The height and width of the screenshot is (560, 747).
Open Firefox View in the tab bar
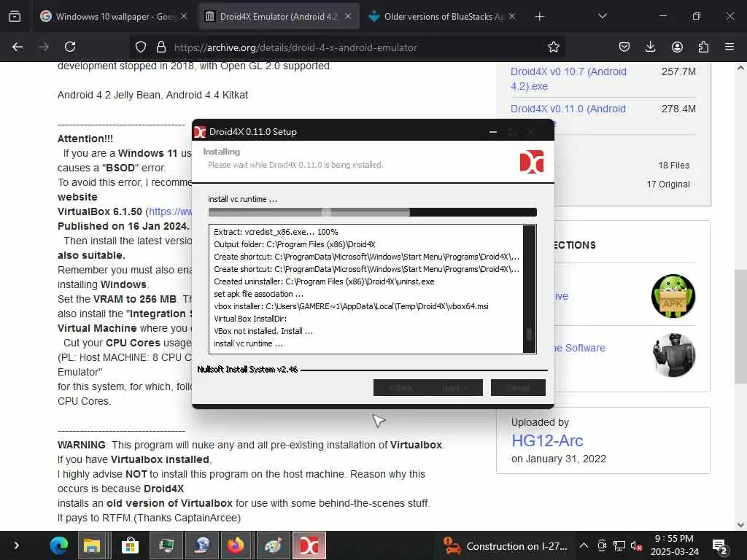15,16
